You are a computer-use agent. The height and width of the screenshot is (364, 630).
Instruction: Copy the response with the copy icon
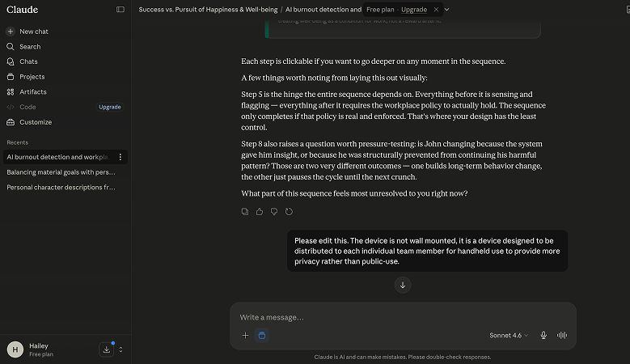pos(245,211)
